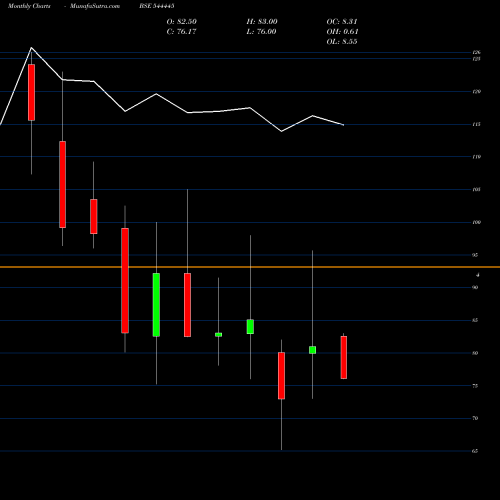Select the low value 'L: 76.00'
This screenshot has height=500, width=500.
[x=261, y=32]
